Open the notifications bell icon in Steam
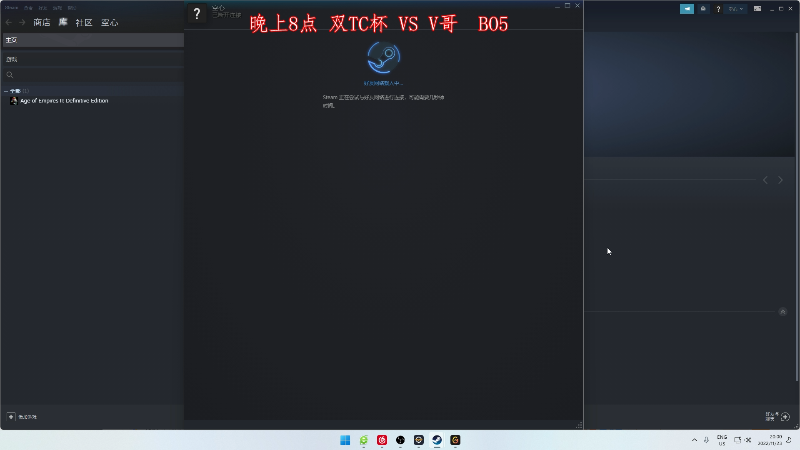800x450 pixels. pos(703,9)
